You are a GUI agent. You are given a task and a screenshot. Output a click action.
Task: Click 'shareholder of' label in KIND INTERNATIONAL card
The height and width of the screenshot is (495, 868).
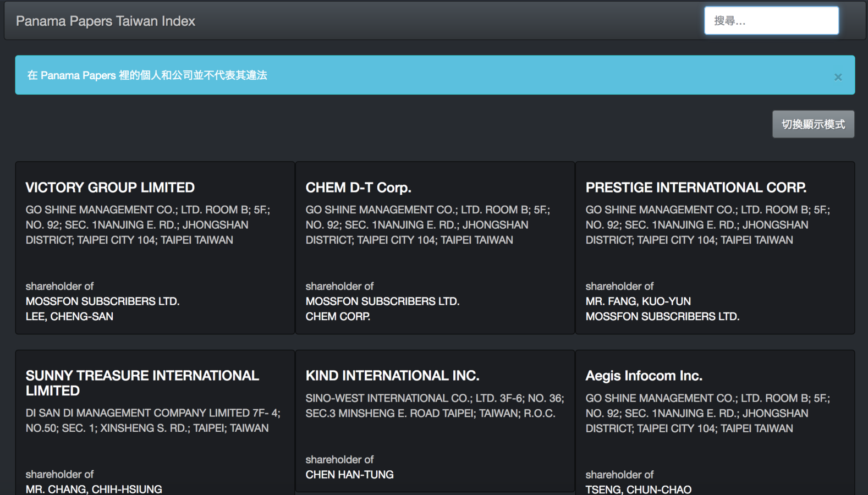[x=339, y=459]
